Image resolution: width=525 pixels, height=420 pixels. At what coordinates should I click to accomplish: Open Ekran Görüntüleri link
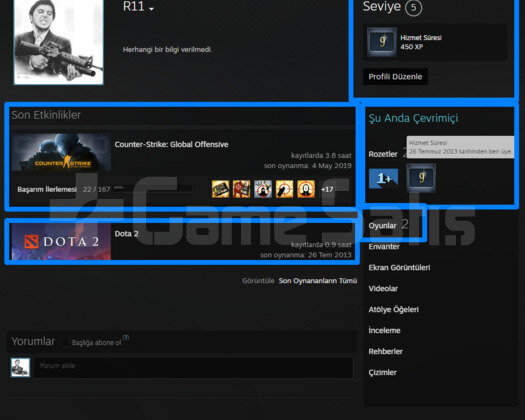click(x=399, y=268)
